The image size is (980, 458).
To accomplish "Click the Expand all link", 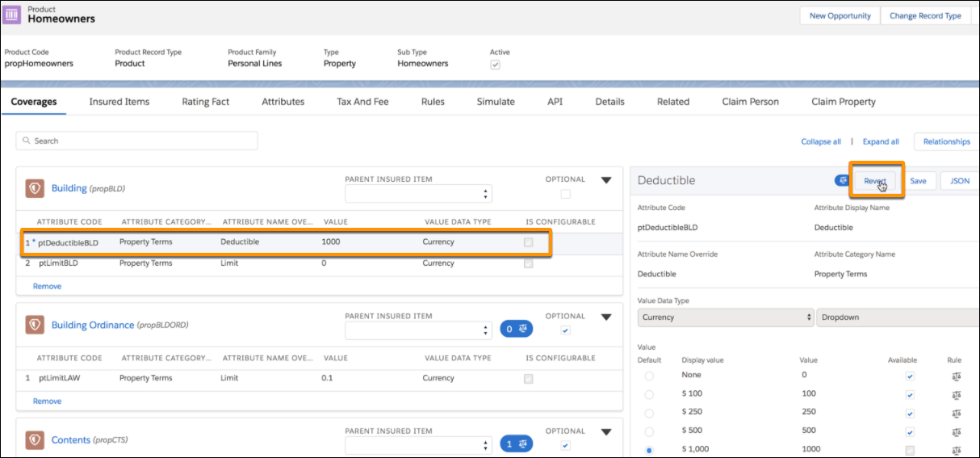I will click(881, 141).
